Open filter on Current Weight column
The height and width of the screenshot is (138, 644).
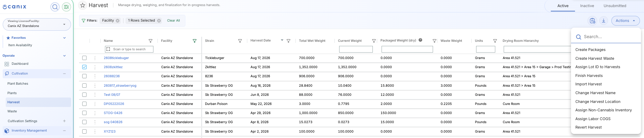[x=374, y=41]
